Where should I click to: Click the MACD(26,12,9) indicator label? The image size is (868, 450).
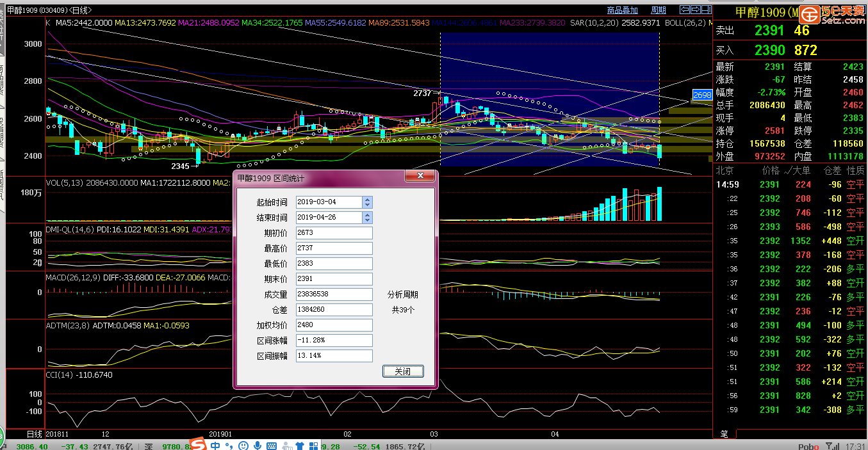[x=72, y=277]
